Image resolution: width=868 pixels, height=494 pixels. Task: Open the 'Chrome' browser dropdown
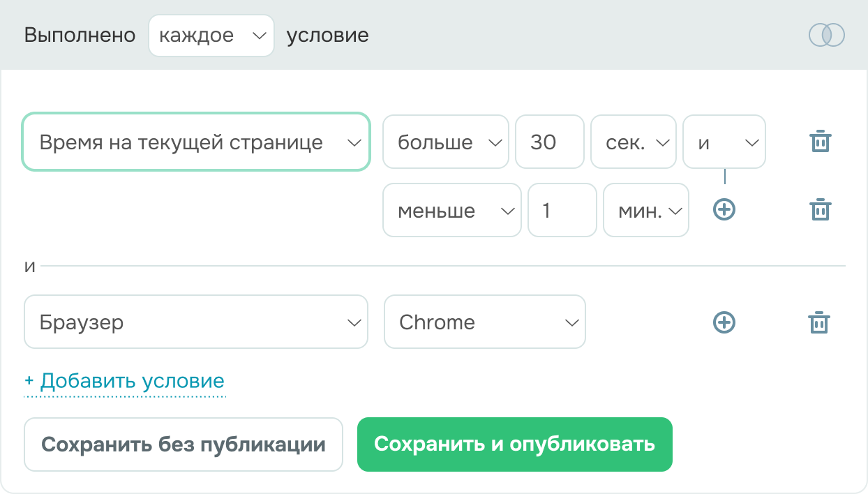click(485, 322)
